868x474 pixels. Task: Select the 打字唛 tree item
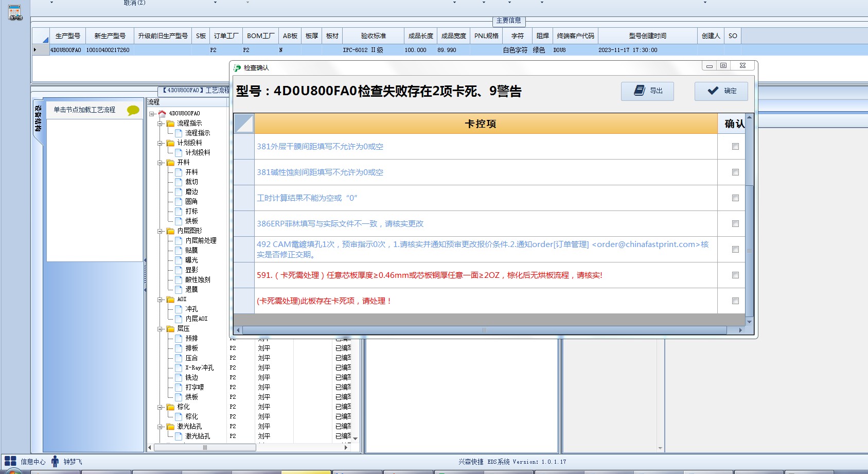pyautogui.click(x=194, y=388)
